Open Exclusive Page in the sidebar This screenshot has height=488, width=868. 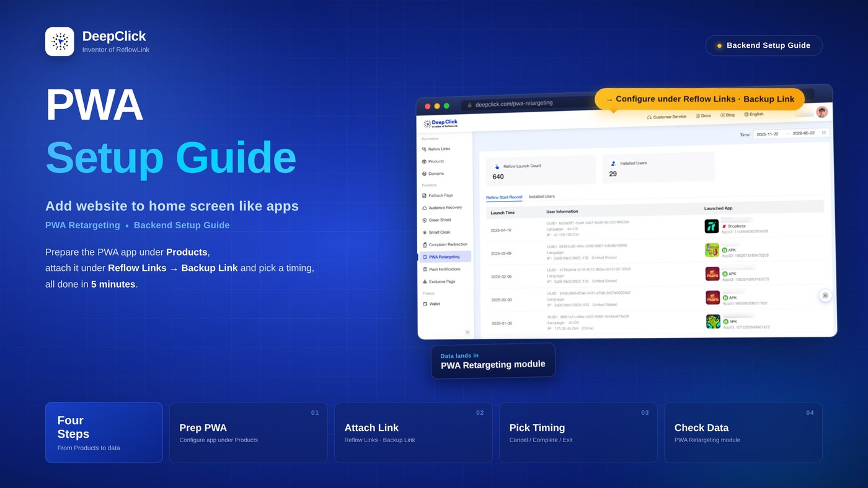pyautogui.click(x=438, y=282)
